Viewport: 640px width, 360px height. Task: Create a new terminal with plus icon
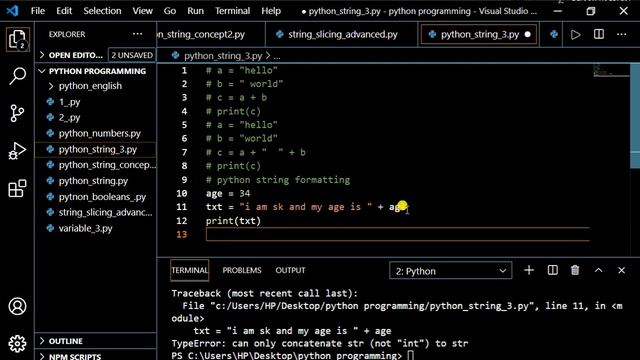(x=529, y=270)
